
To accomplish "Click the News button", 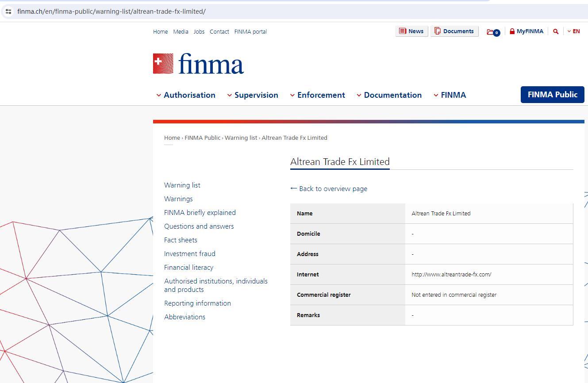I will click(x=411, y=31).
